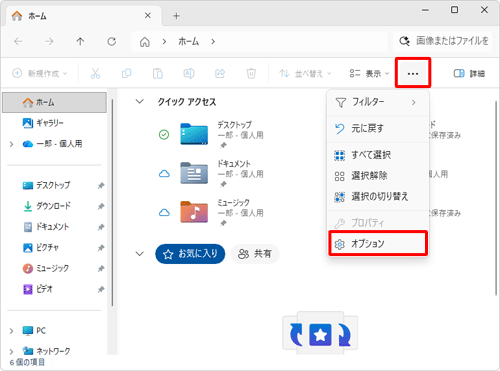Open ピクチャ in the sidebar

click(41, 248)
